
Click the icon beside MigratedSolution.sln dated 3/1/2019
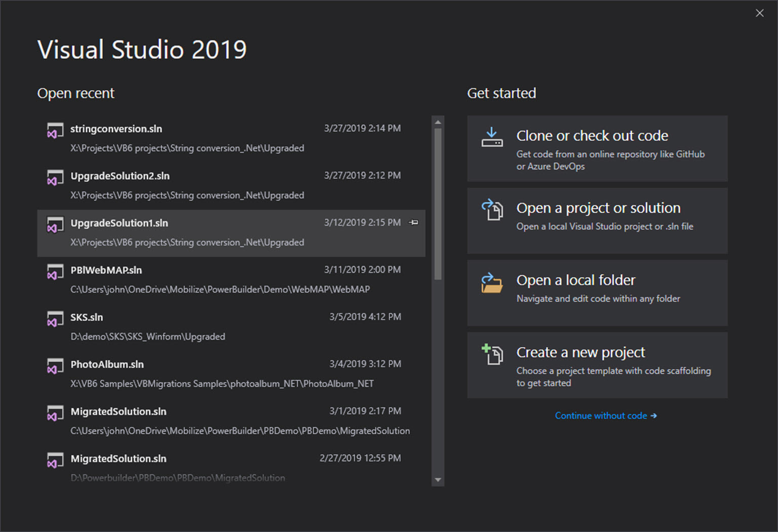click(55, 413)
